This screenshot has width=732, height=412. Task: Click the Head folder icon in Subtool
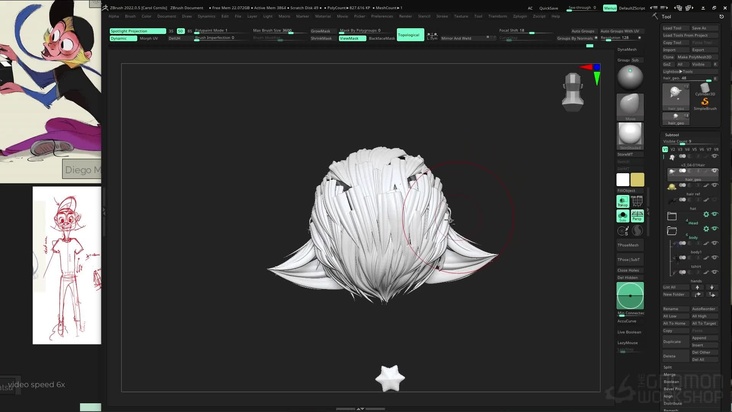pos(672,216)
